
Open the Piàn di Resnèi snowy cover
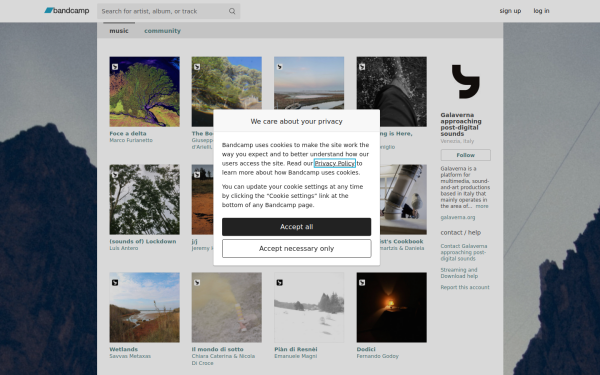tap(309, 307)
